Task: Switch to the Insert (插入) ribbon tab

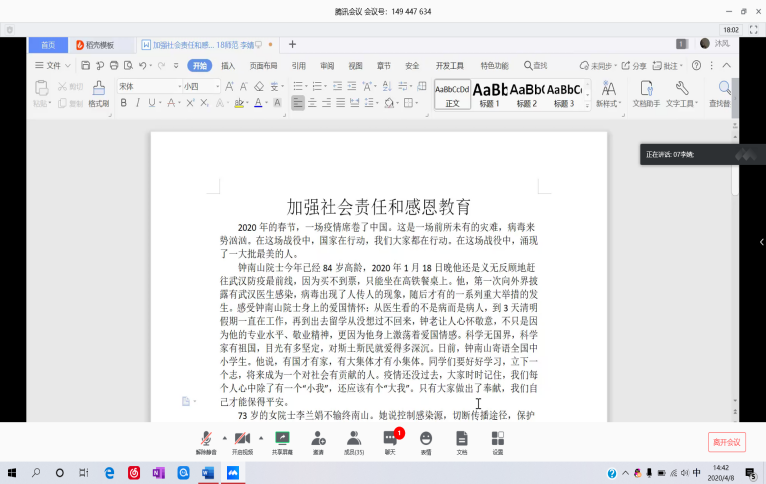Action: pos(228,66)
